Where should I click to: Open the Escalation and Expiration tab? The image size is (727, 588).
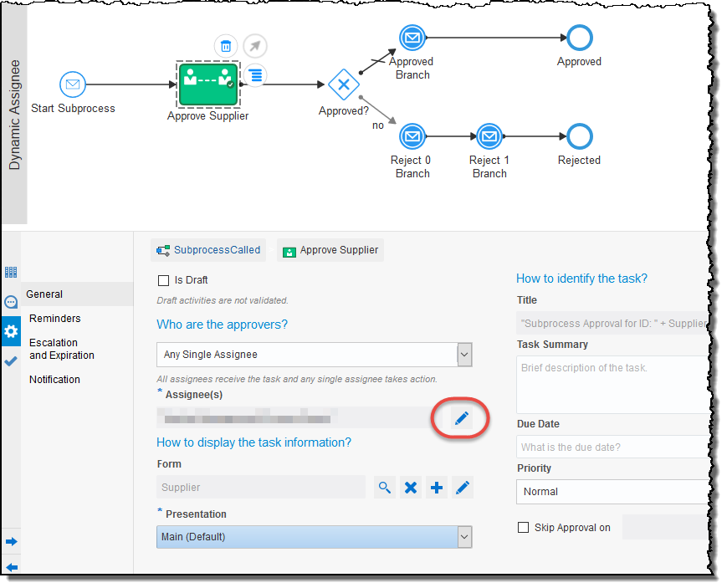pos(62,349)
